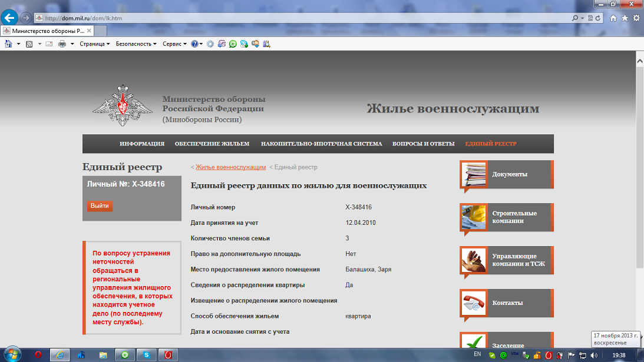Click the Документы documents stack icon
Screen dimensions: 644x362
pos(474,174)
